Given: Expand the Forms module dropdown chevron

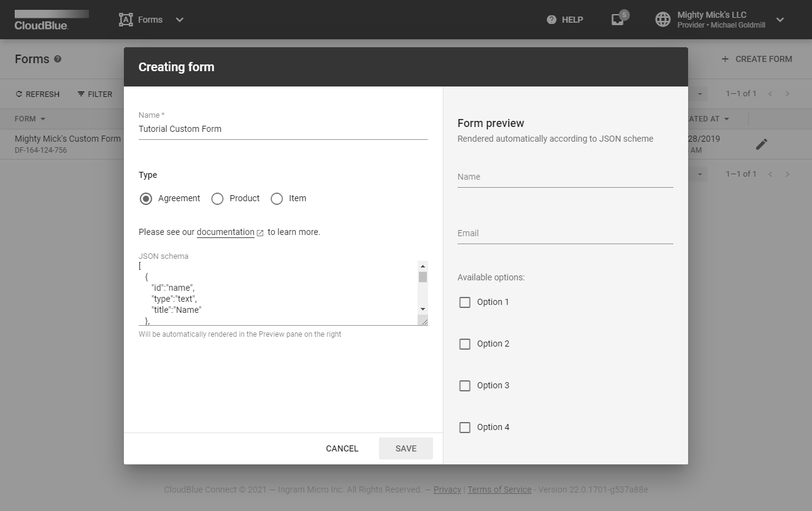Looking at the screenshot, I should pyautogui.click(x=180, y=20).
